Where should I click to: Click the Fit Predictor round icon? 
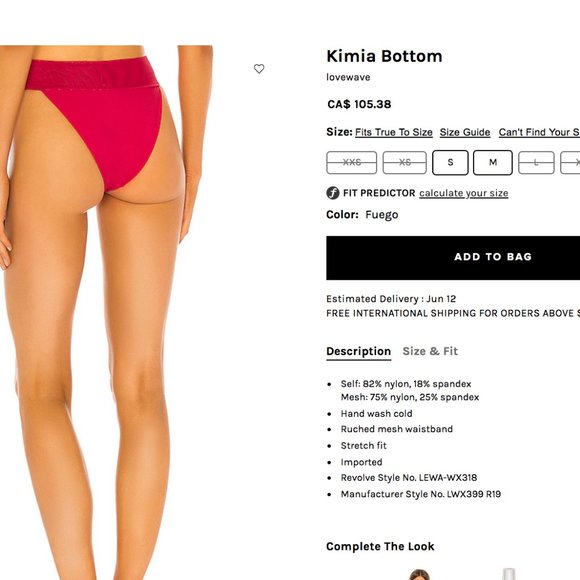click(x=333, y=193)
